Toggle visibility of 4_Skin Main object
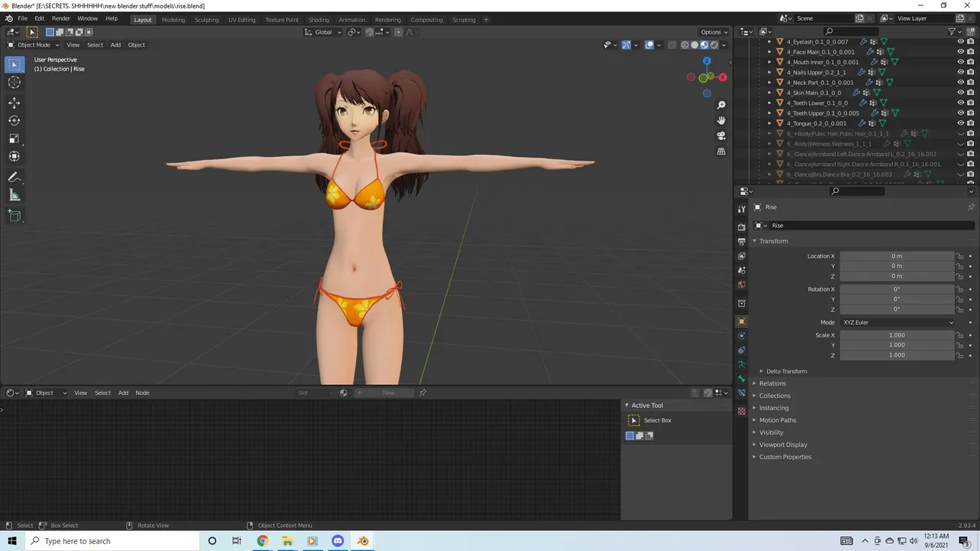Viewport: 980px width, 551px height. click(x=961, y=93)
